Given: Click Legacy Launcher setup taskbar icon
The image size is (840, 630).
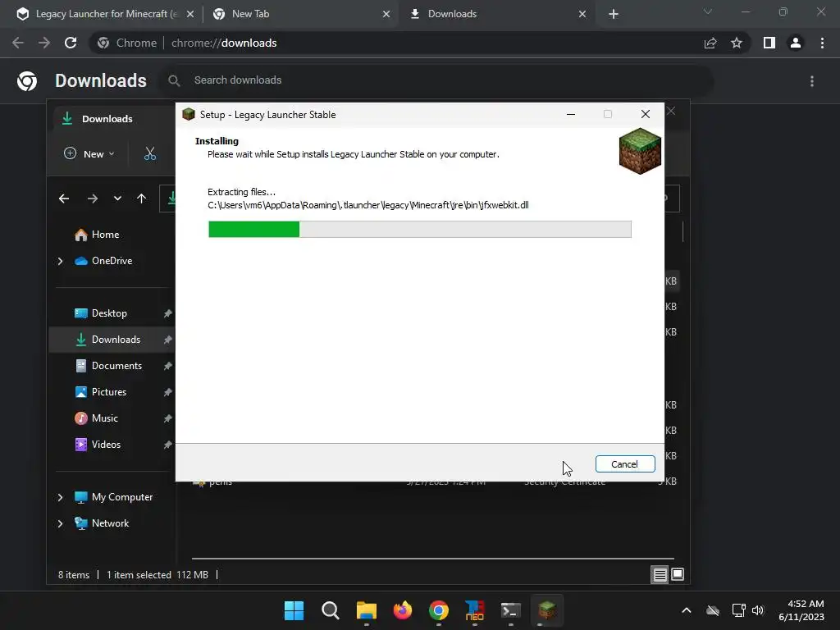Looking at the screenshot, I should pyautogui.click(x=547, y=610).
